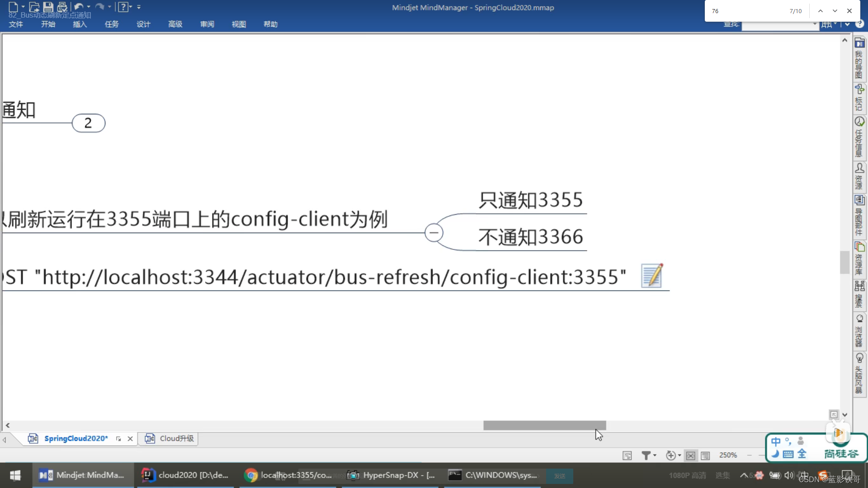Toggle the map view mode button
868x488 pixels.
690,455
